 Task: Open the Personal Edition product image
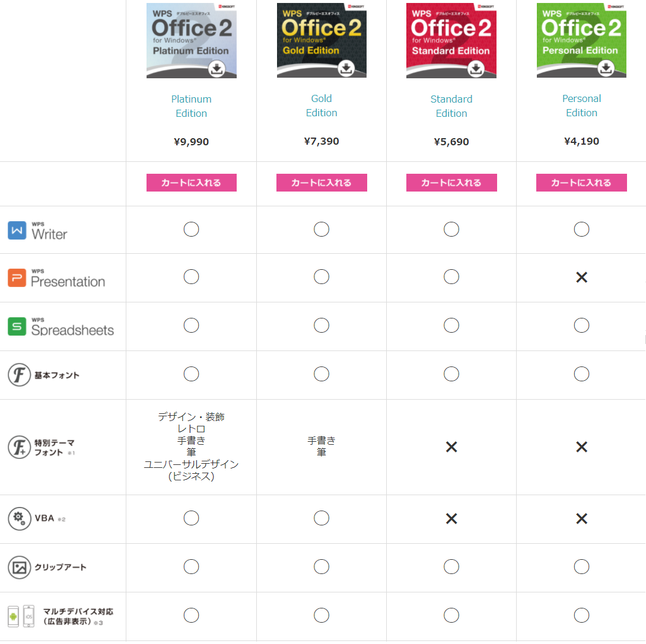581,40
